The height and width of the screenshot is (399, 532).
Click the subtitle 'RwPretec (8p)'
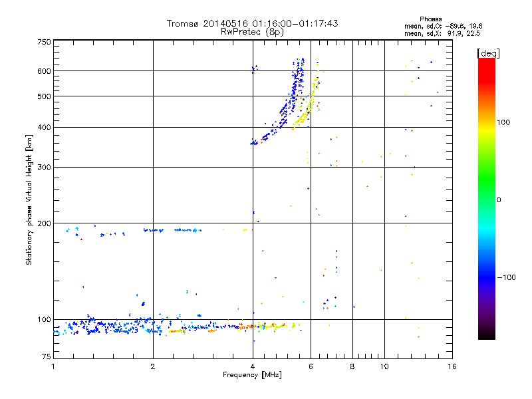pyautogui.click(x=252, y=32)
